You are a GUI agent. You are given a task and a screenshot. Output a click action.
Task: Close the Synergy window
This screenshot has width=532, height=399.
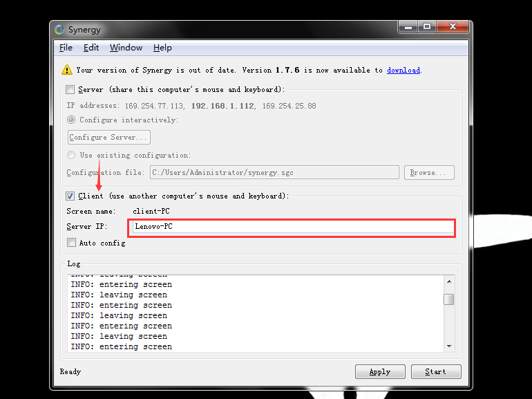pyautogui.click(x=453, y=26)
